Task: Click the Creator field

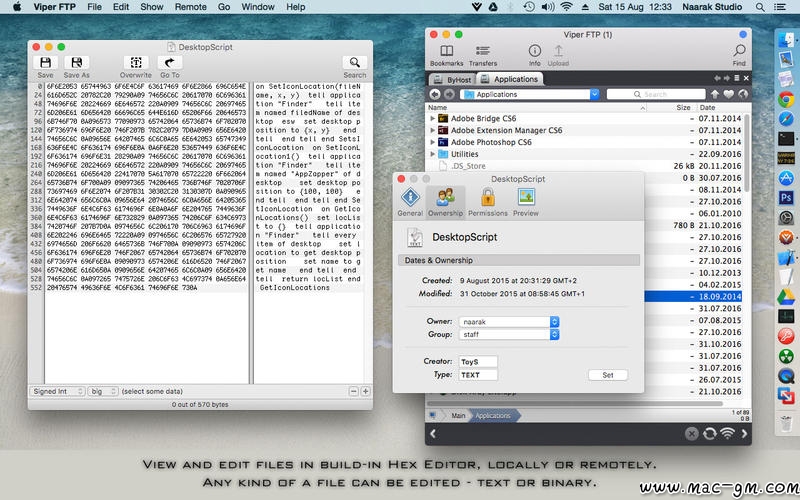Action: [478, 362]
